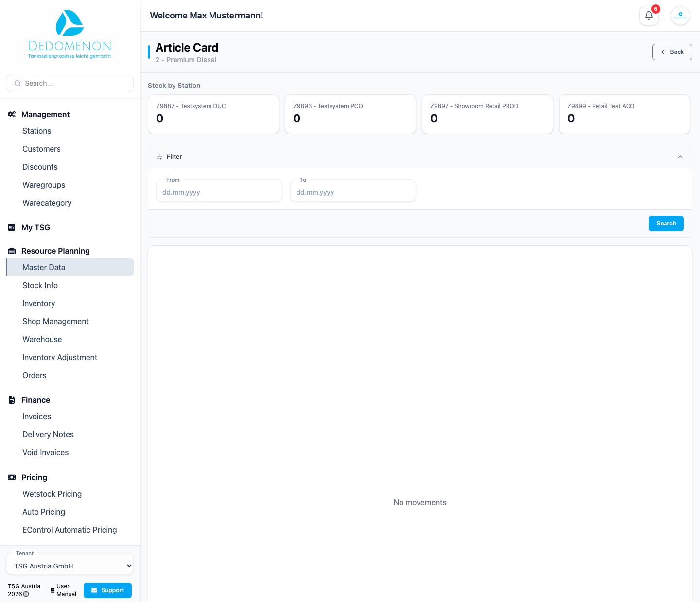Open Shop Management menu item
Image resolution: width=700 pixels, height=602 pixels.
click(x=70, y=321)
